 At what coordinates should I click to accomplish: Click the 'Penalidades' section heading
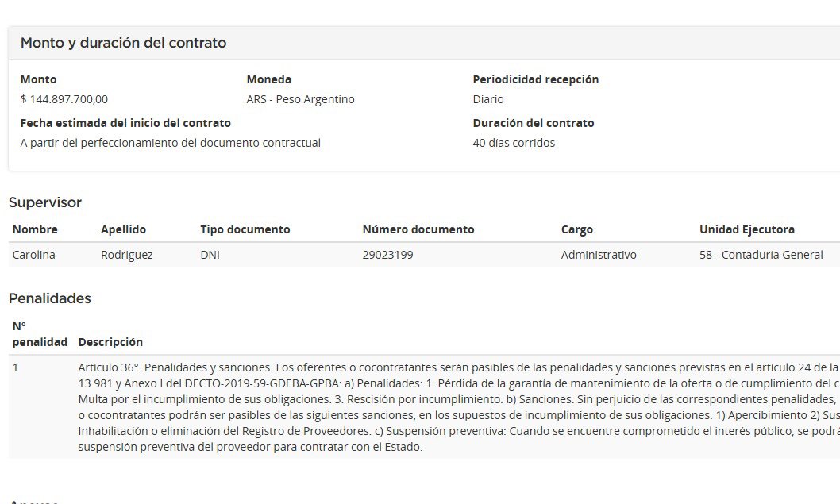pos(50,298)
